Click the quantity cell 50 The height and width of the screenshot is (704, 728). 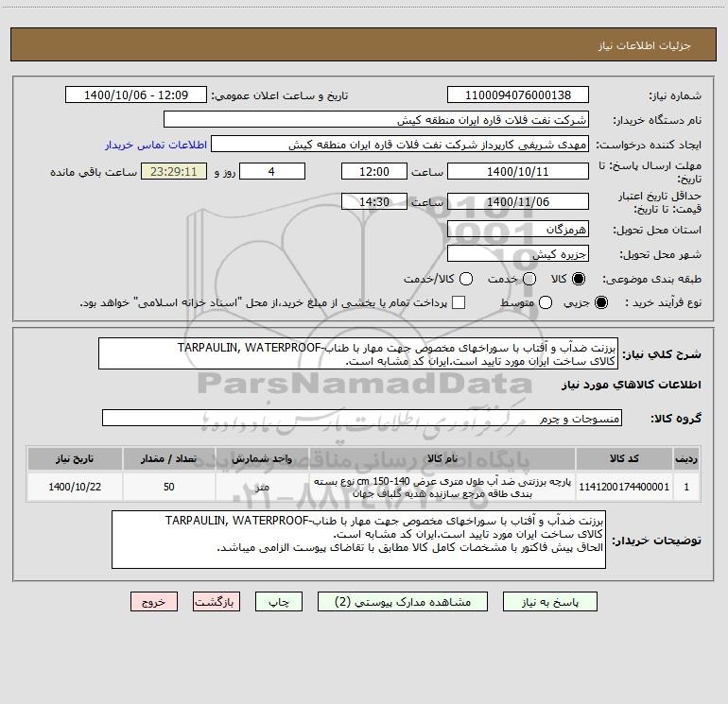click(x=169, y=487)
